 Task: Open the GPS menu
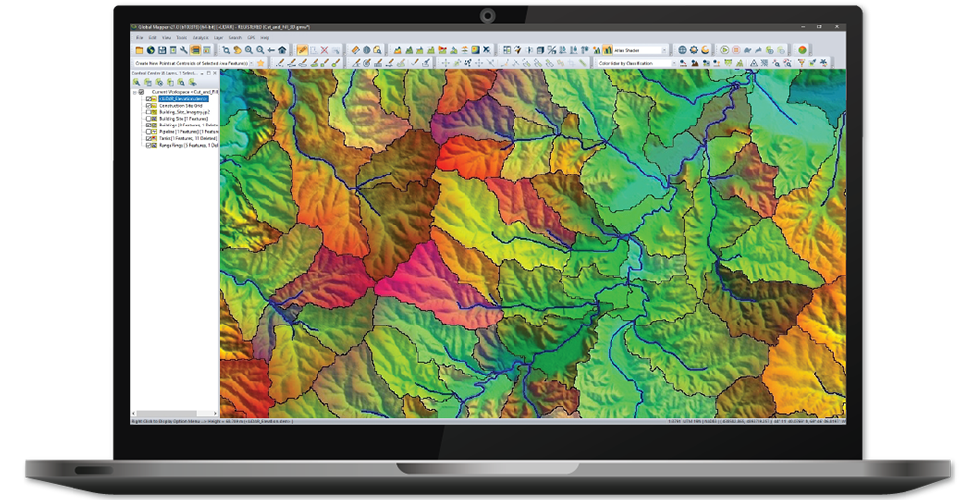pyautogui.click(x=251, y=38)
